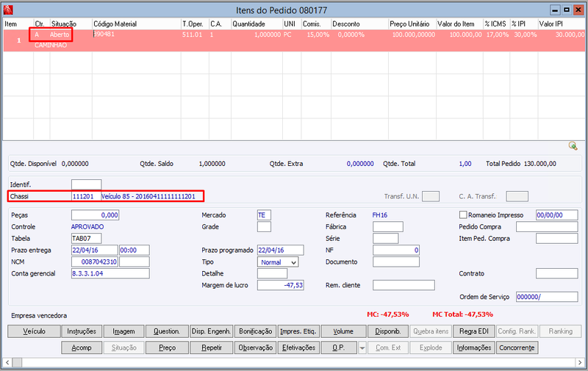Screen dimensions: 588x371
Task: Open the Preço button
Action: click(x=167, y=347)
